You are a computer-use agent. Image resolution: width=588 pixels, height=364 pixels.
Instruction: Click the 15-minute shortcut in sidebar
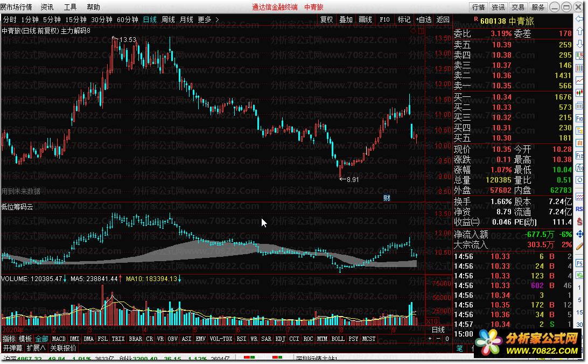579,312
